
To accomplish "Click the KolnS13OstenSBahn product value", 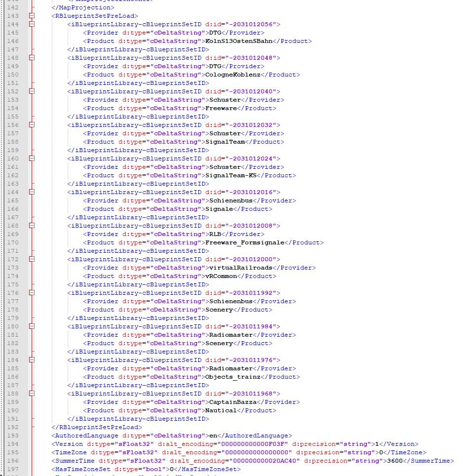I will (x=239, y=41).
